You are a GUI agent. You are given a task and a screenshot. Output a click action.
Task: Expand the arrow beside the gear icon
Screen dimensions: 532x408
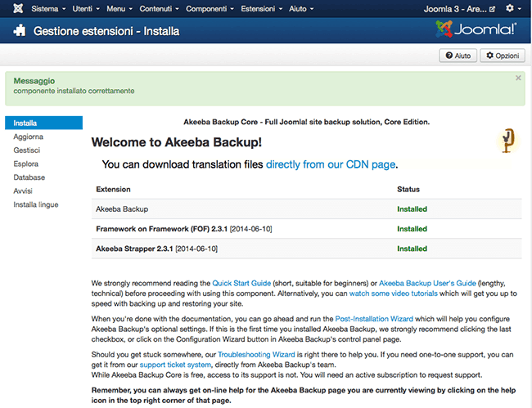tap(520, 9)
